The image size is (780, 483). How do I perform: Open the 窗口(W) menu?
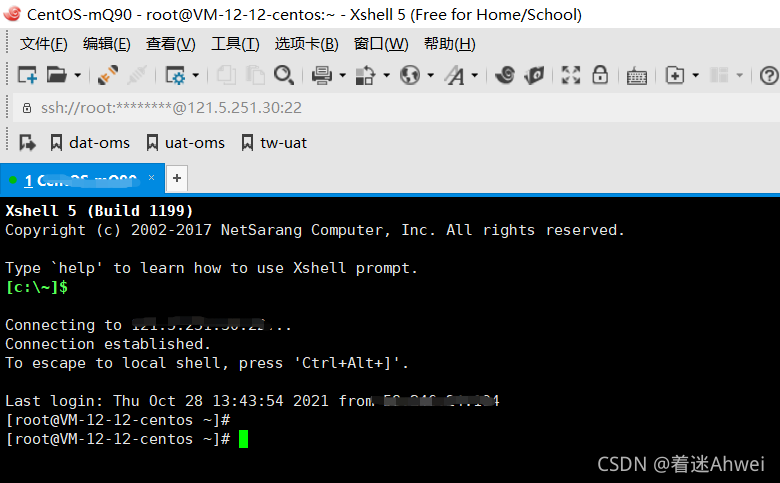coord(381,44)
